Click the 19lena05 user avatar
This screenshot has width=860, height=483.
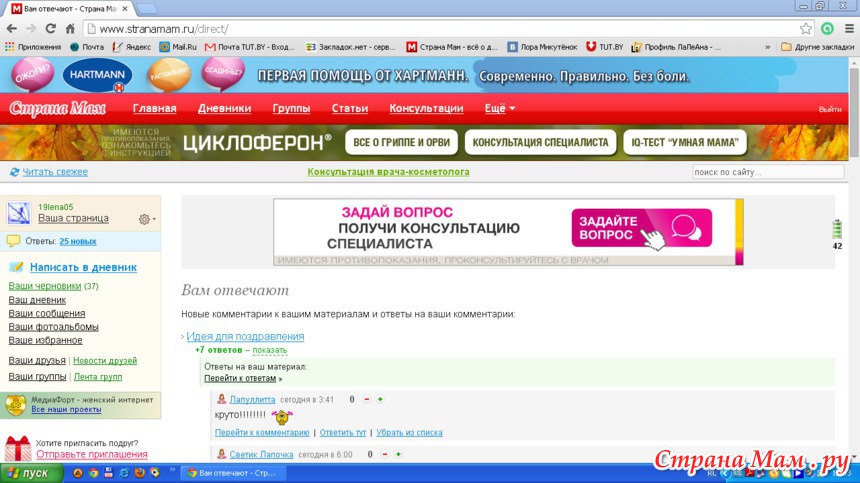[x=19, y=213]
